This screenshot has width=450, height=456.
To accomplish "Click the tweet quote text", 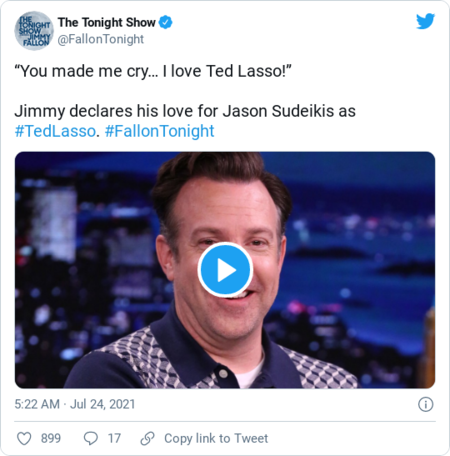I will [x=153, y=71].
